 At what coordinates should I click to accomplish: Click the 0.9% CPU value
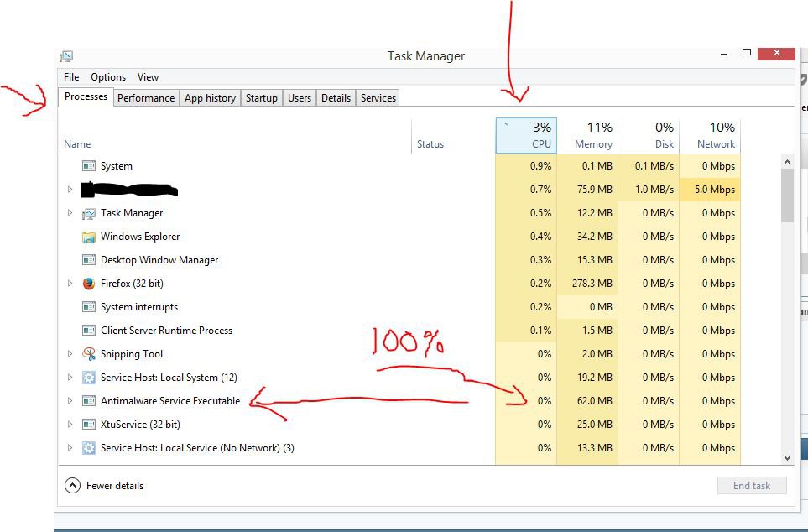(x=540, y=166)
